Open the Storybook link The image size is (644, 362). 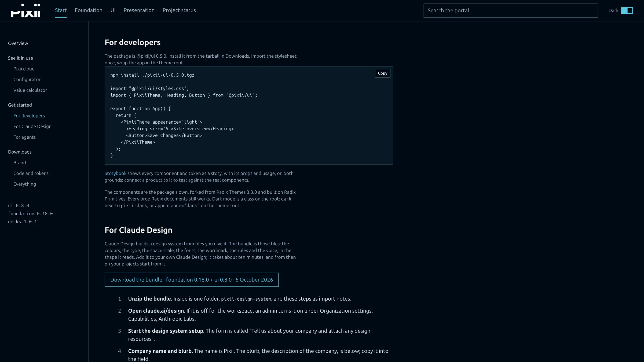pyautogui.click(x=115, y=173)
